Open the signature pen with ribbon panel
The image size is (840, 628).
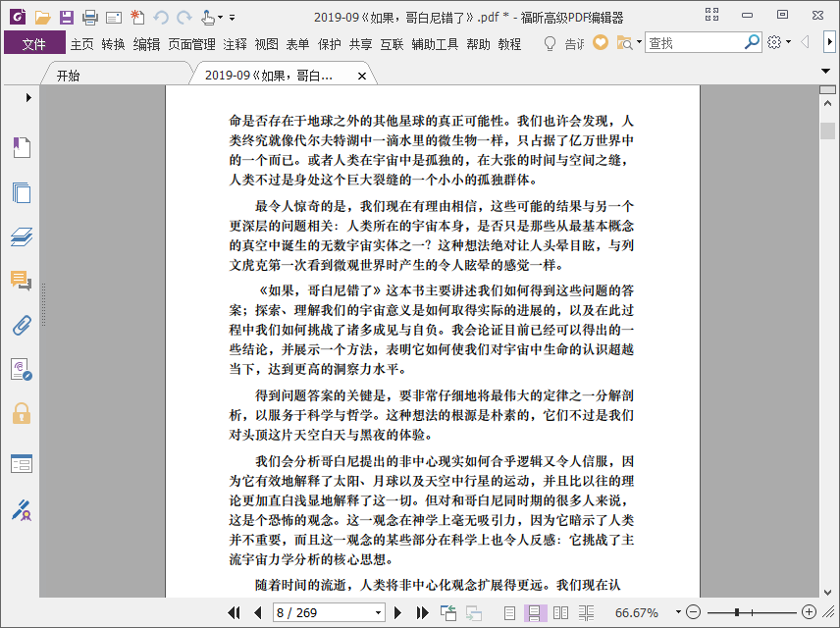coord(22,510)
